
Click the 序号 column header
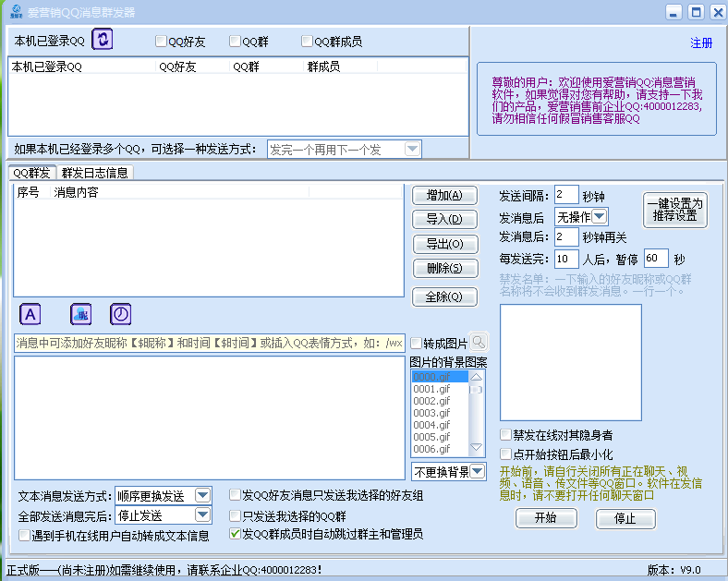pyautogui.click(x=31, y=192)
